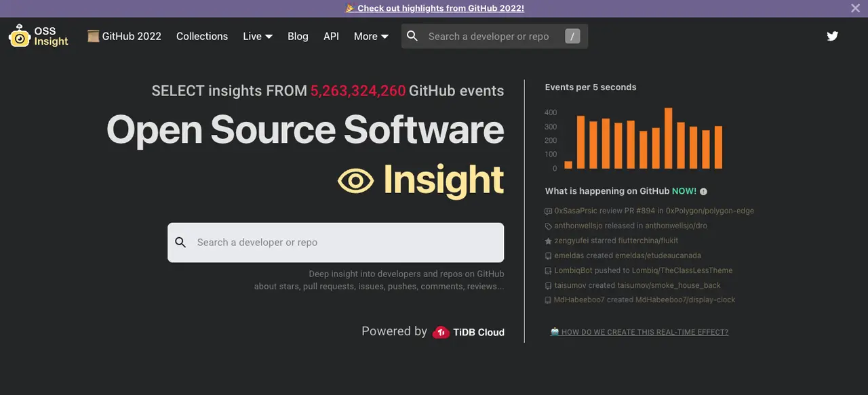The image size is (868, 395).
Task: Click the Twitter bird icon
Action: click(x=833, y=36)
